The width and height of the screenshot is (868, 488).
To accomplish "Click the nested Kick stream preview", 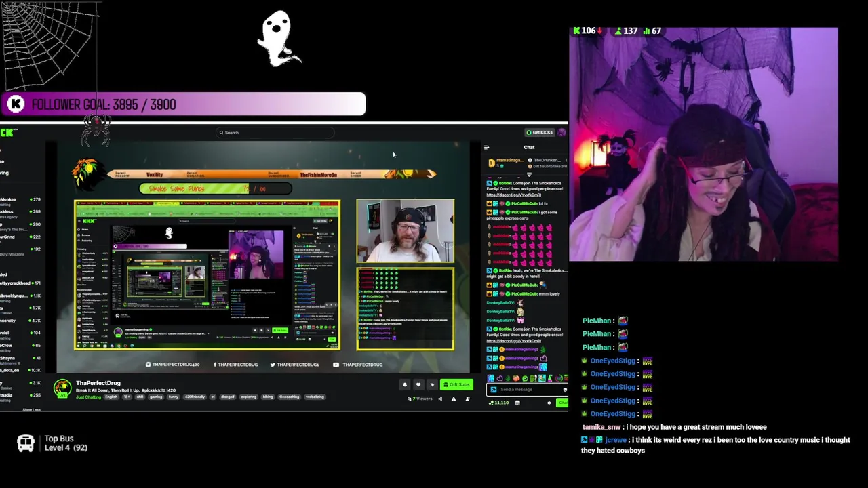I will pos(207,274).
